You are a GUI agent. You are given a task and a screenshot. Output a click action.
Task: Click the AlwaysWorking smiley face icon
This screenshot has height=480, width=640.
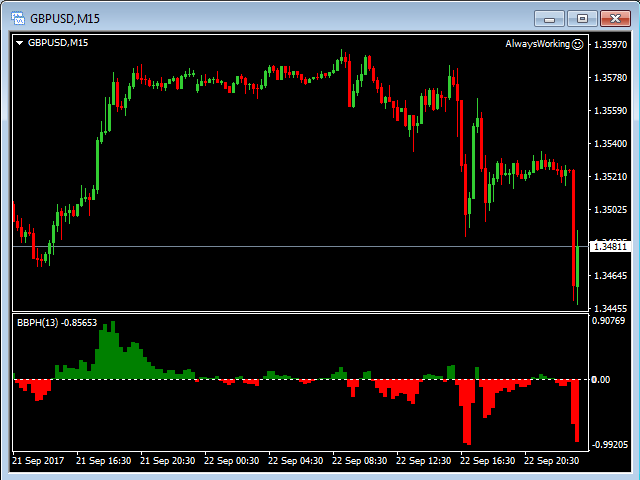coord(577,44)
